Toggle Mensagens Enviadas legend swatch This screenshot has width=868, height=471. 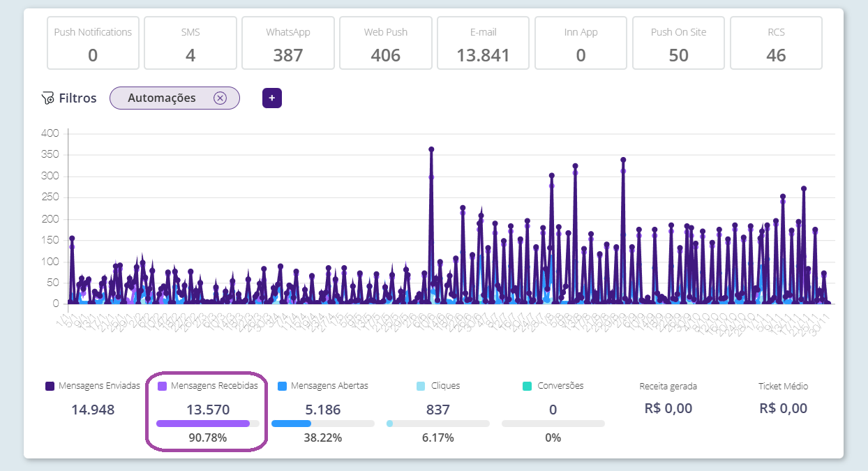50,386
